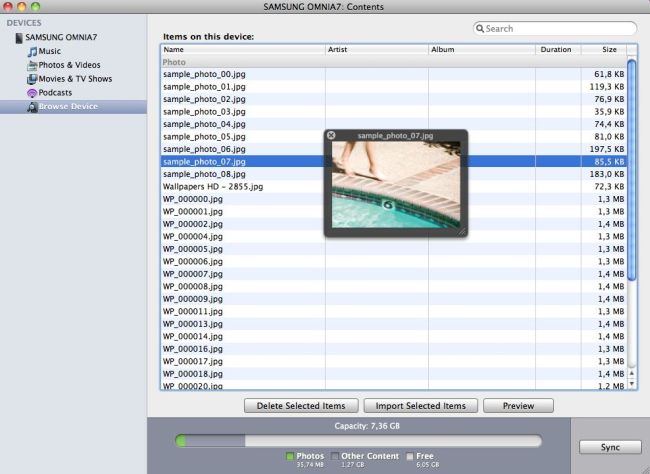Screen dimensions: 650x474
Task: Click the Browse Device icon
Action: coord(32,107)
